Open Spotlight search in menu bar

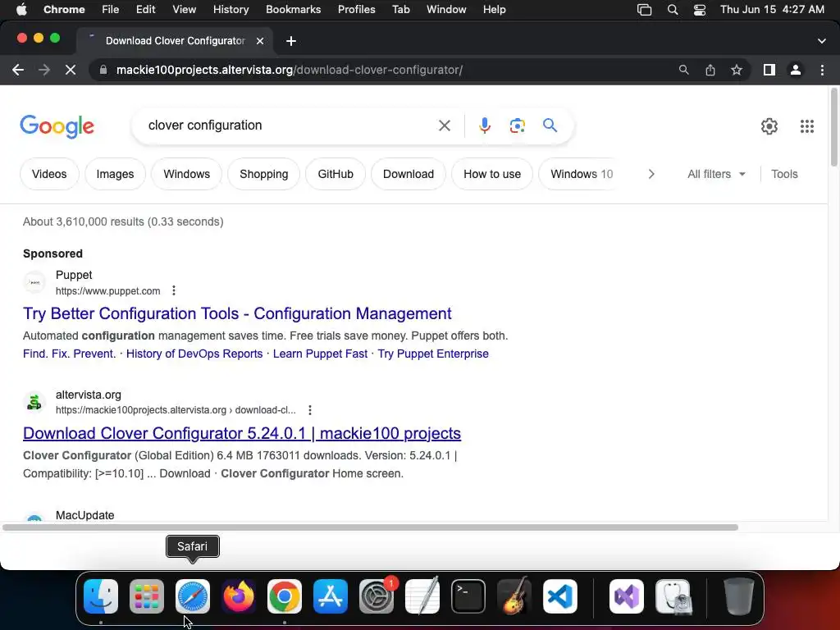point(673,10)
